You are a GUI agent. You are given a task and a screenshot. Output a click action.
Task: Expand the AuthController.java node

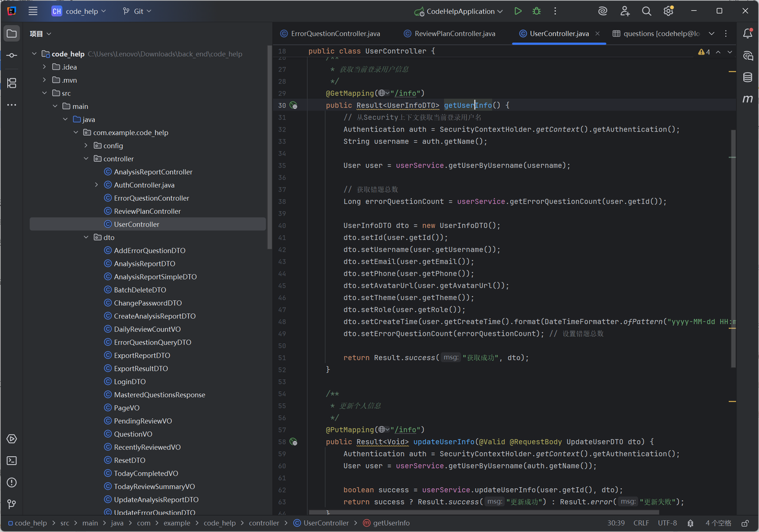coord(97,185)
